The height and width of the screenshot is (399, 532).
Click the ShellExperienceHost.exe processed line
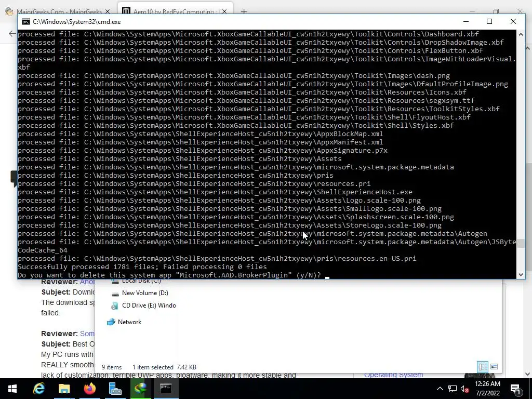(215, 192)
